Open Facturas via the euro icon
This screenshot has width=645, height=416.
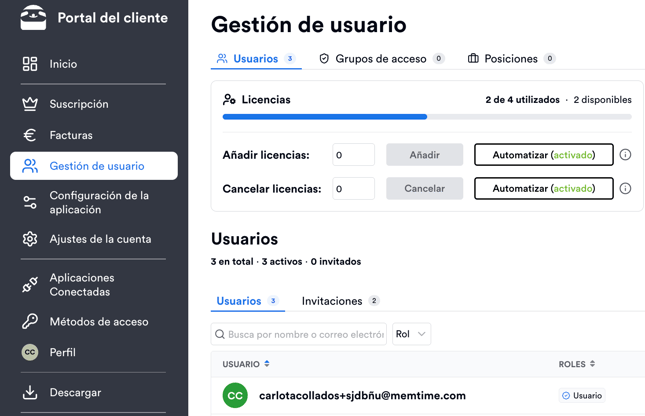(30, 135)
